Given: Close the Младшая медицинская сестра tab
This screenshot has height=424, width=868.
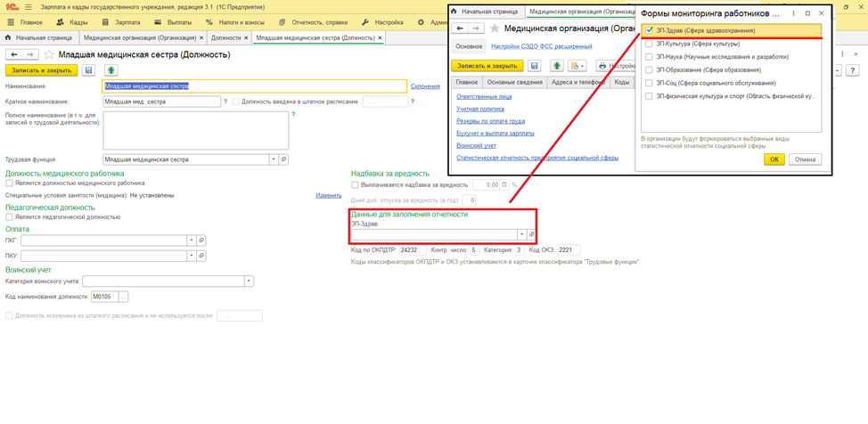Looking at the screenshot, I should tap(380, 38).
